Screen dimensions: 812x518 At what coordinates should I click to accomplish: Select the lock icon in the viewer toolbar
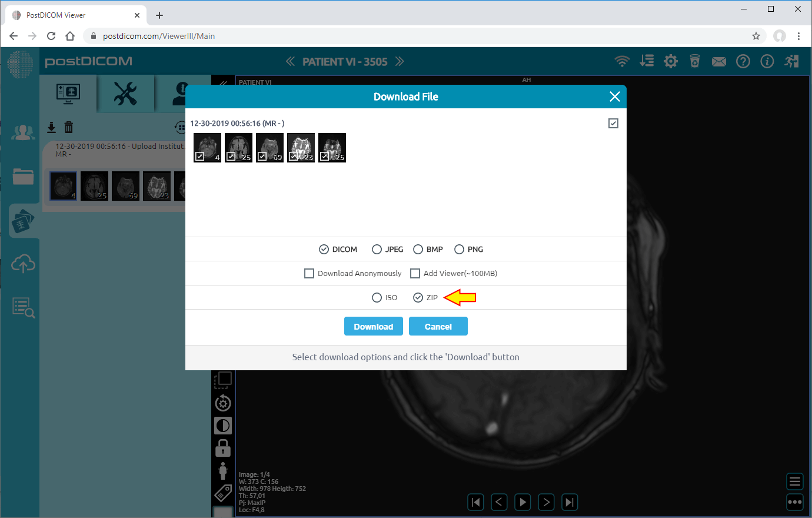tap(222, 447)
